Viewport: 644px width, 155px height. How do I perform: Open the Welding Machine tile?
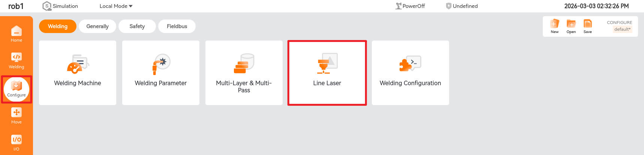point(78,73)
